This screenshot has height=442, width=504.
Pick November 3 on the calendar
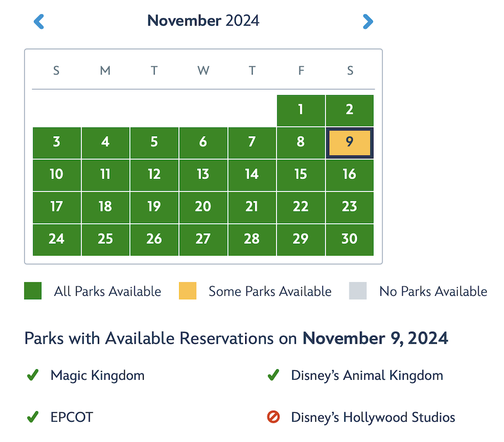click(x=57, y=143)
